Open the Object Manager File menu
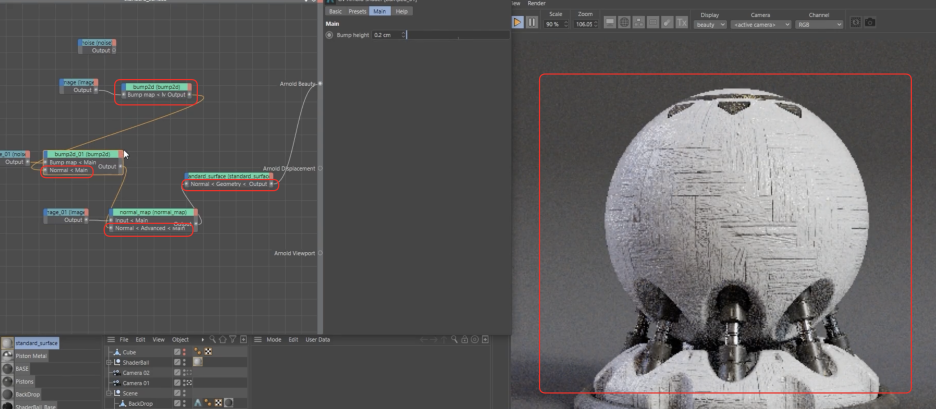The width and height of the screenshot is (936, 409). pos(124,340)
